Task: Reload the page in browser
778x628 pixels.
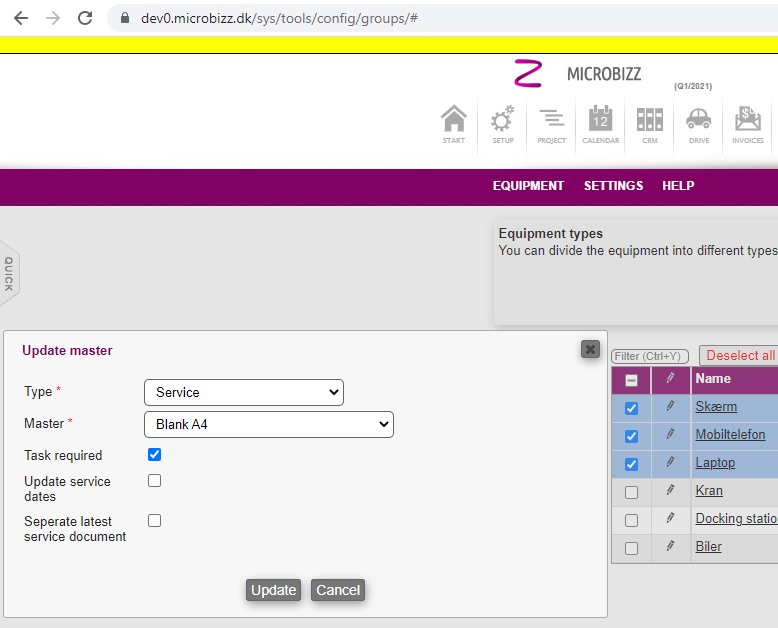Action: tap(85, 18)
